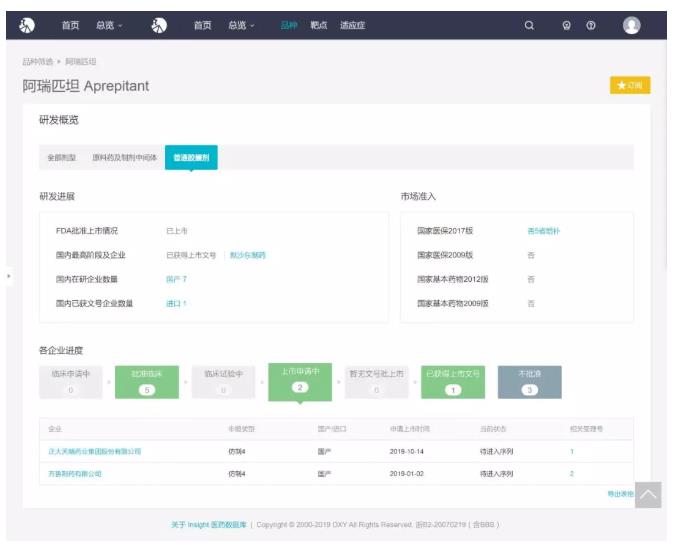Open the 关于 Insight 医药数据库 footer link
The image size is (674, 555).
(x=209, y=524)
